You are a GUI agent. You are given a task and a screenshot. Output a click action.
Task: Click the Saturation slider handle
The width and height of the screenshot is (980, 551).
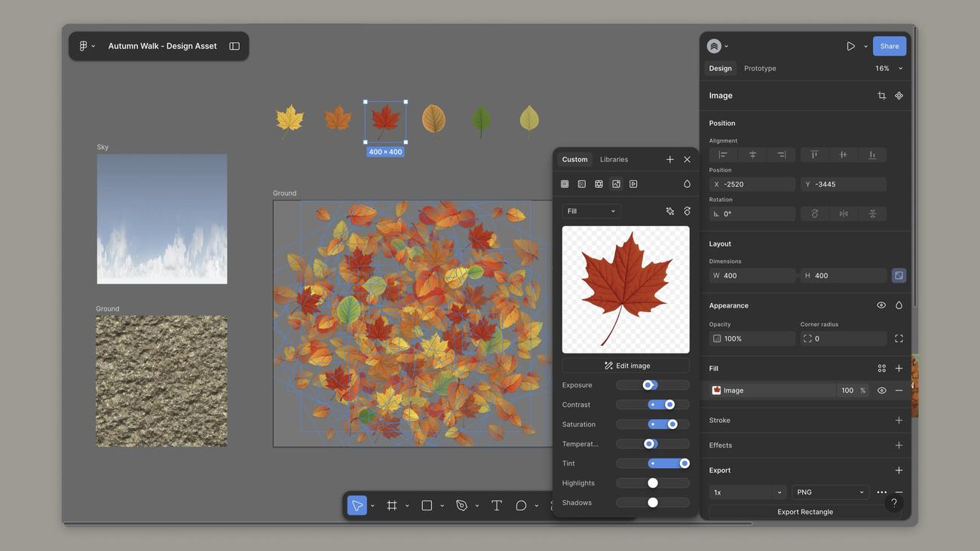point(672,424)
